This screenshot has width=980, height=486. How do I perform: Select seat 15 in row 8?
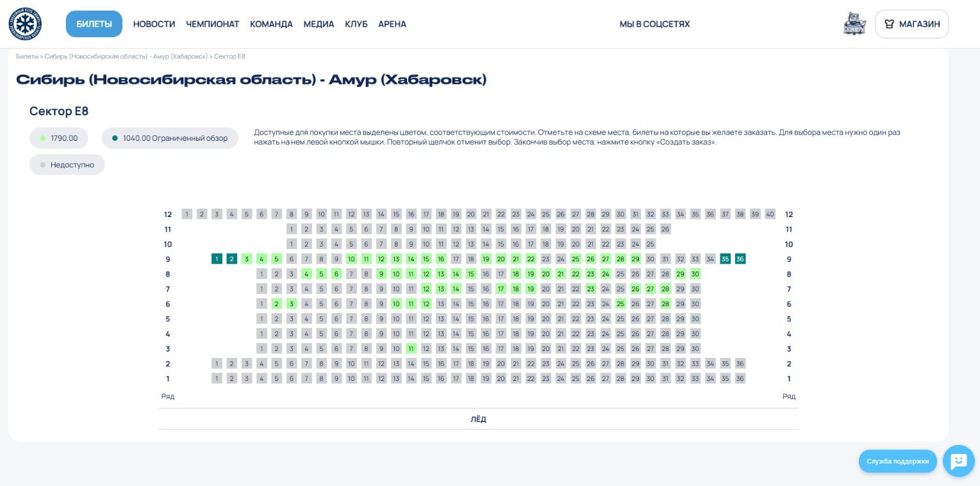point(471,274)
